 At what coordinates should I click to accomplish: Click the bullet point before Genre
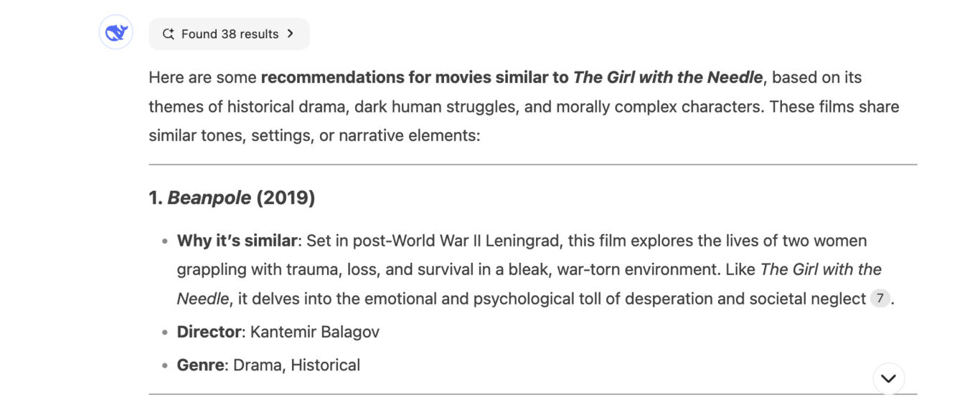[x=166, y=365]
